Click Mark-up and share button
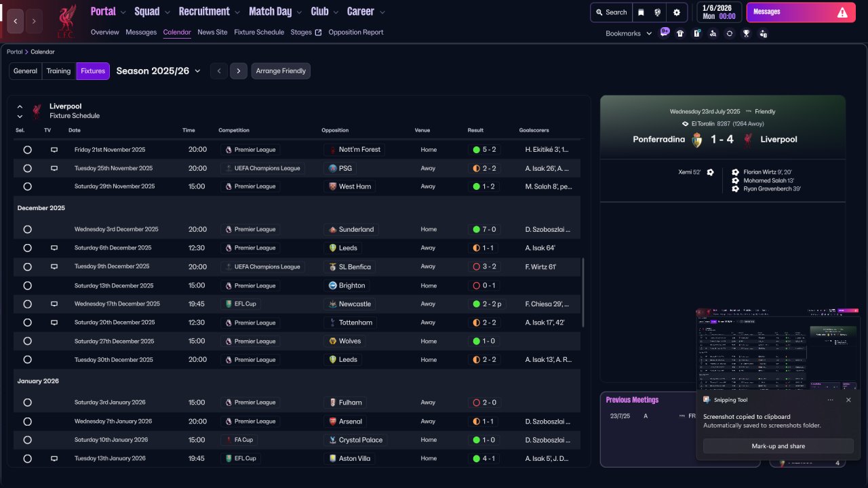Image resolution: width=868 pixels, height=488 pixels. [x=778, y=447]
